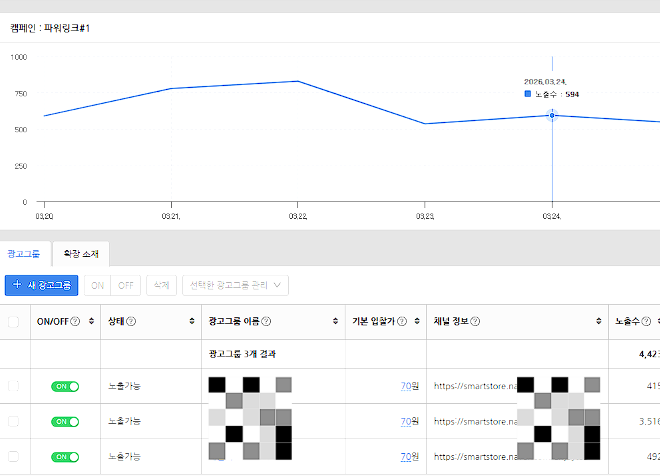Image resolution: width=660 pixels, height=476 pixels.
Task: Switch to the 확장 소재 tab
Action: (81, 254)
